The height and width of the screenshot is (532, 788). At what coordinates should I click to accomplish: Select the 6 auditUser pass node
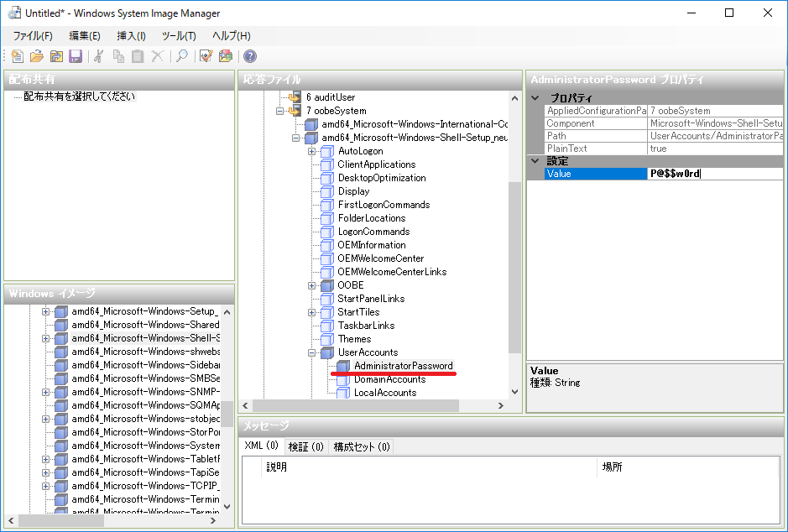[x=330, y=97]
